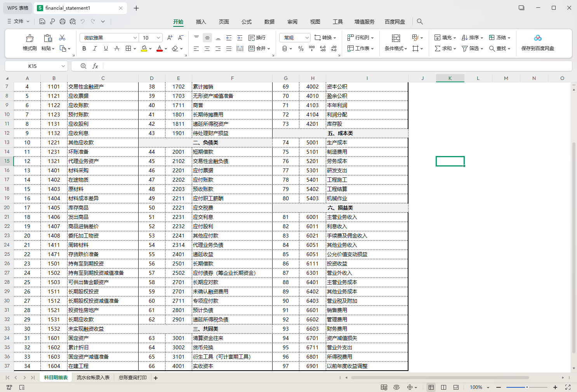The width and height of the screenshot is (577, 392).
Task: Click the search magnifier icon in ribbon tabs
Action: (x=420, y=22)
